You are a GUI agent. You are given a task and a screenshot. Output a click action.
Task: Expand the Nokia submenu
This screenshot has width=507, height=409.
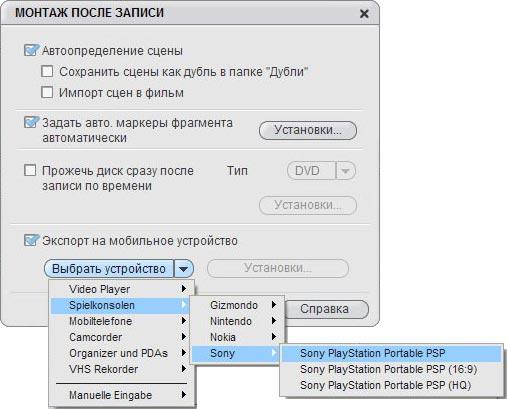pos(237,337)
